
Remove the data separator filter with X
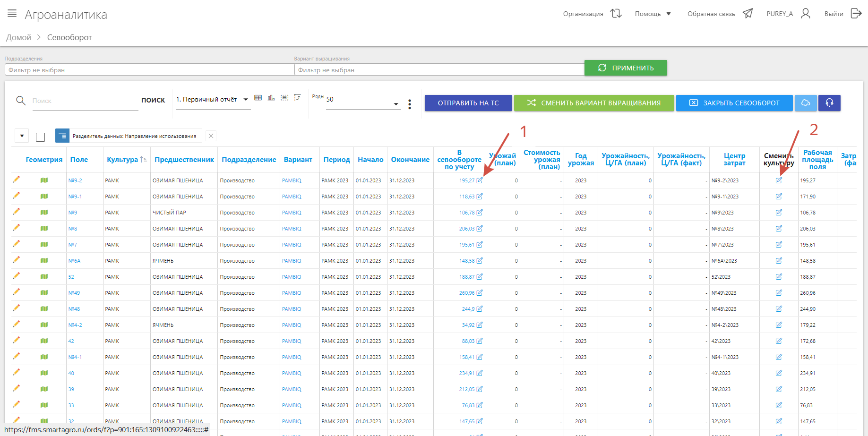click(x=211, y=136)
